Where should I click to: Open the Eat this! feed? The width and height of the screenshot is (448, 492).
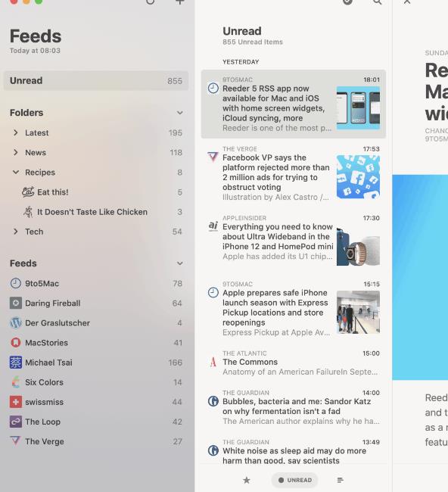point(96,192)
